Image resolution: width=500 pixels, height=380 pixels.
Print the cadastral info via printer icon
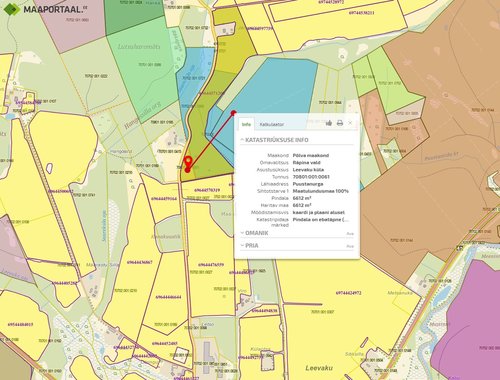340,123
